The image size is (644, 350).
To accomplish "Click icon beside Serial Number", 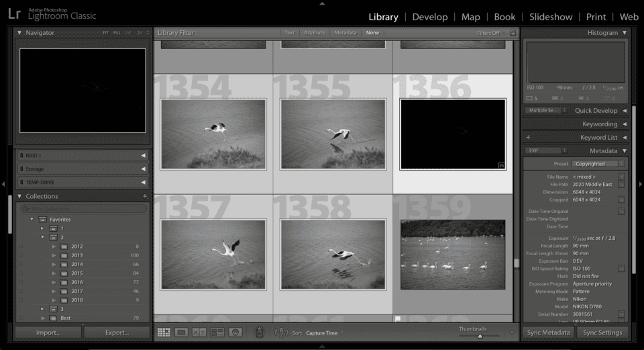I will coord(621,314).
